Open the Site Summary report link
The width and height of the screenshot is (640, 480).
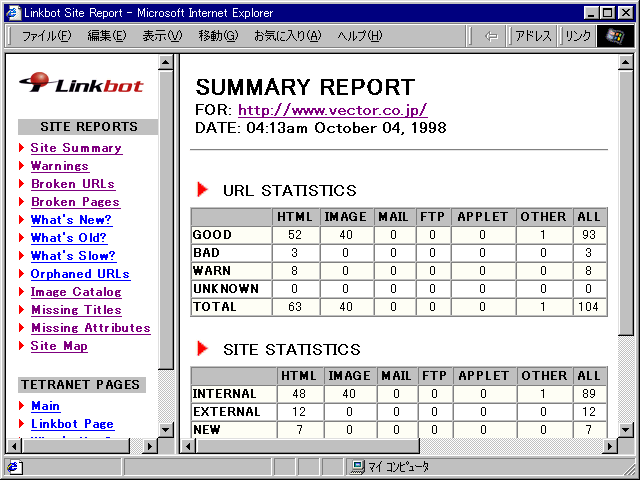[x=76, y=148]
